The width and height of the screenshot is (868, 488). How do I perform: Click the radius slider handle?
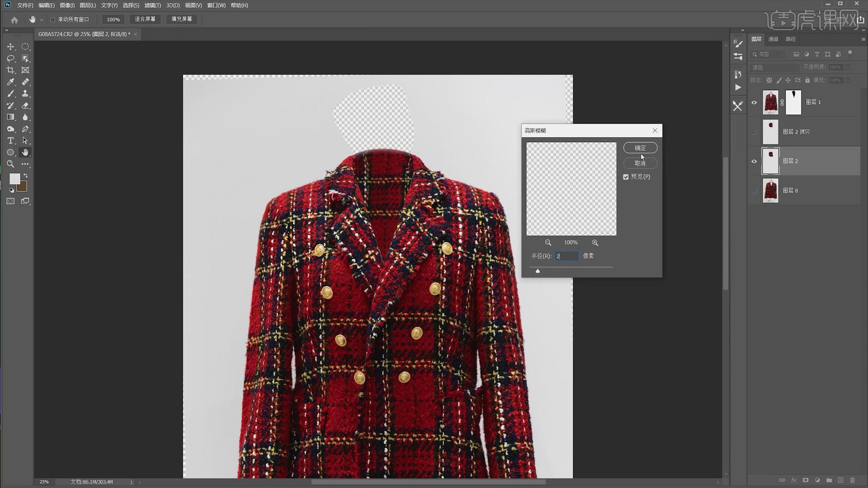click(538, 271)
